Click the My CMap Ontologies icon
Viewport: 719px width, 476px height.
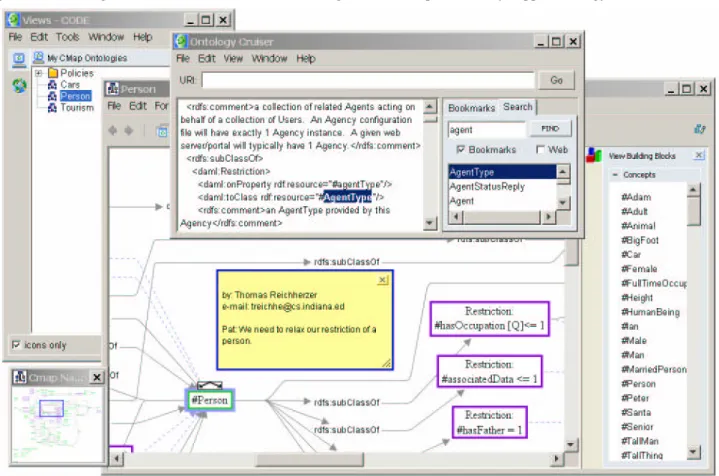coord(39,58)
